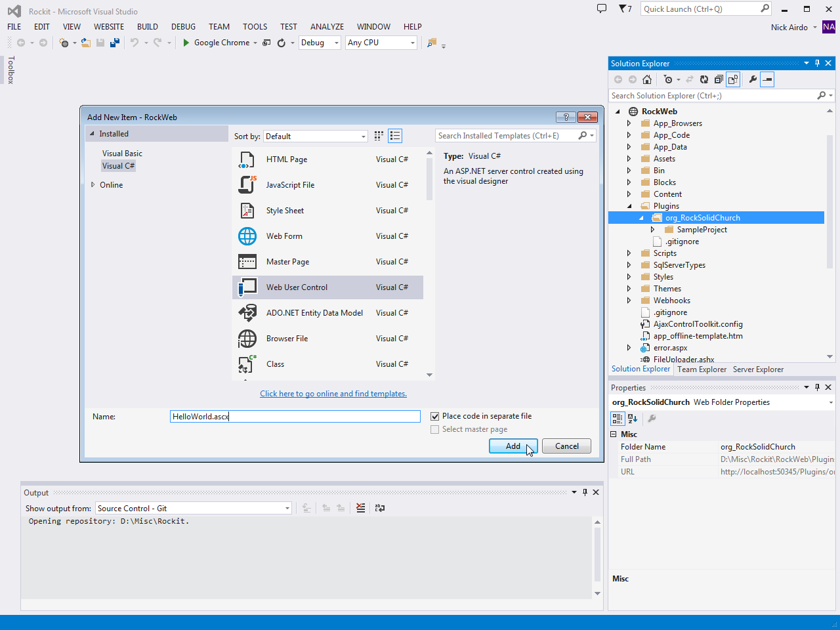This screenshot has width=840, height=630.
Task: Click the feedback speech bubble icon
Action: click(x=602, y=9)
